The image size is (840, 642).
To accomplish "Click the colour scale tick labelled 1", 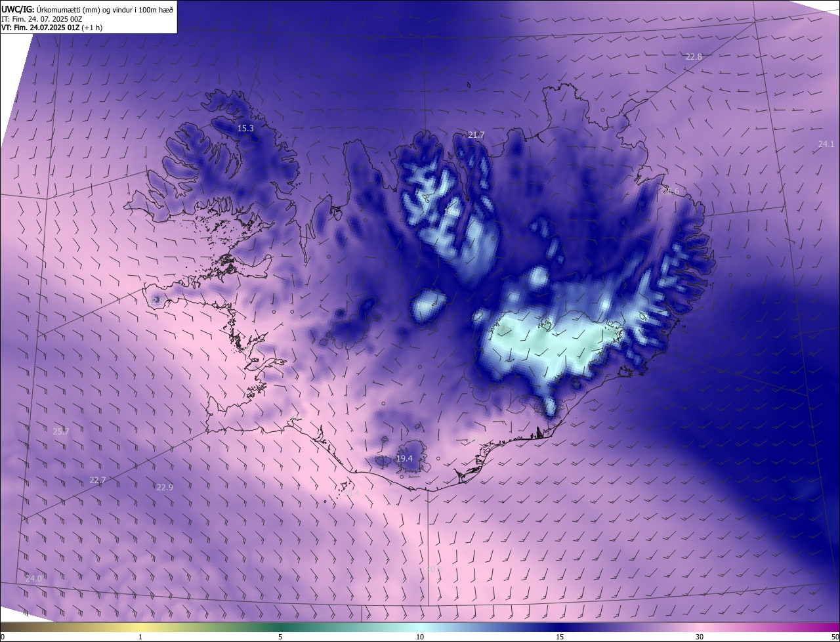I will (140, 637).
